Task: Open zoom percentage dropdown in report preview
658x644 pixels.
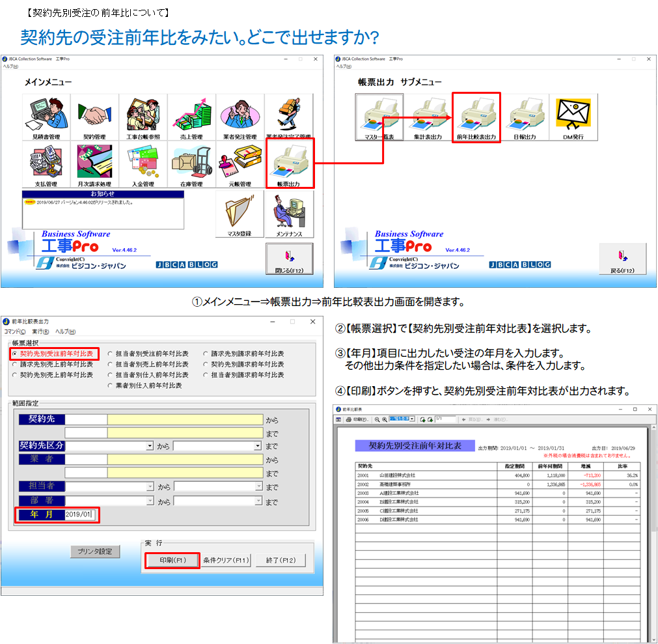Action: pyautogui.click(x=412, y=419)
